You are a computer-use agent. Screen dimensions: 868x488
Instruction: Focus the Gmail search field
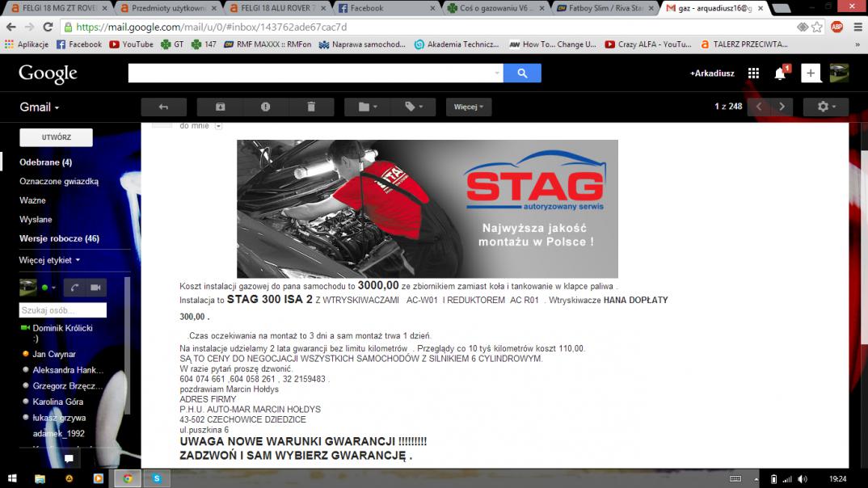pos(310,73)
